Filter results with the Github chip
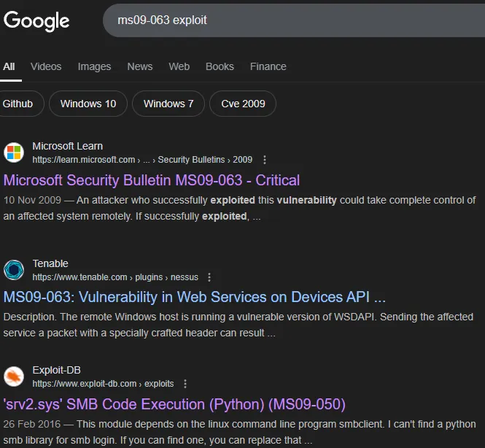The image size is (485, 448). (21, 104)
